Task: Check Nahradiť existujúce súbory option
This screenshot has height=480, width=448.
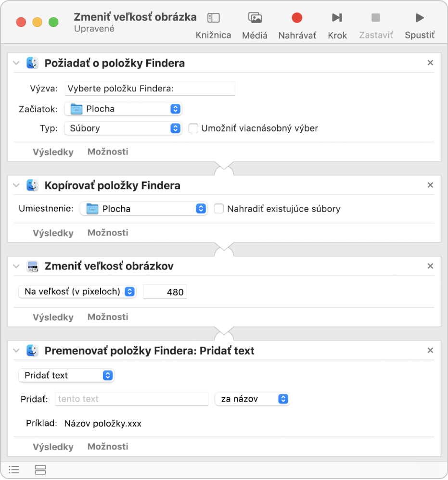Action: [x=219, y=209]
